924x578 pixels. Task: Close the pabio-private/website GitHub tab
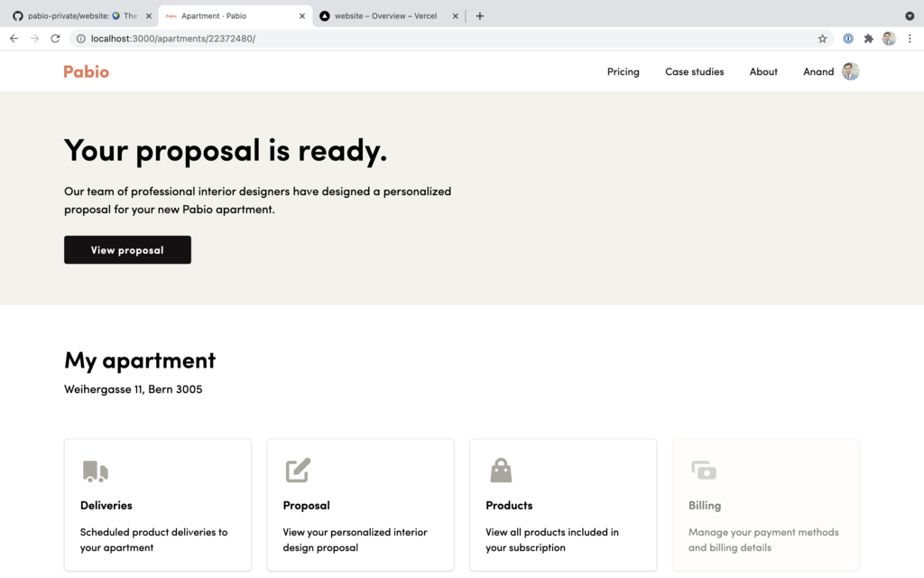(x=149, y=16)
